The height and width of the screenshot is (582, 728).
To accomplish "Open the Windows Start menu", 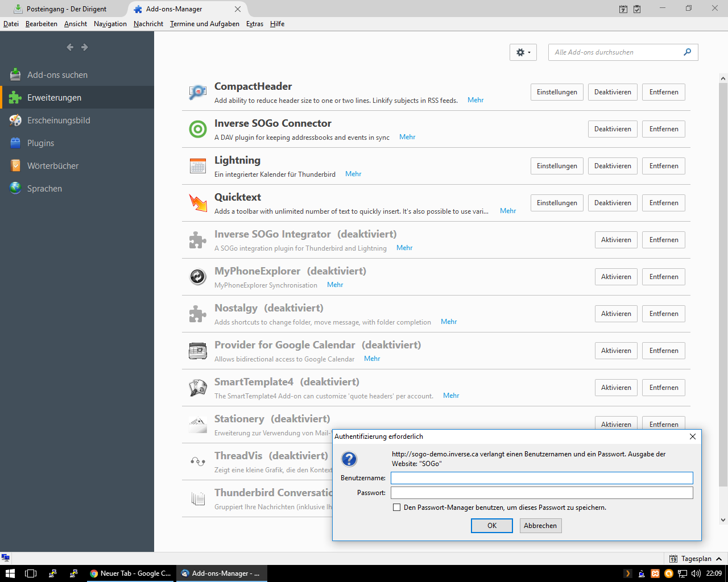I will coord(10,573).
